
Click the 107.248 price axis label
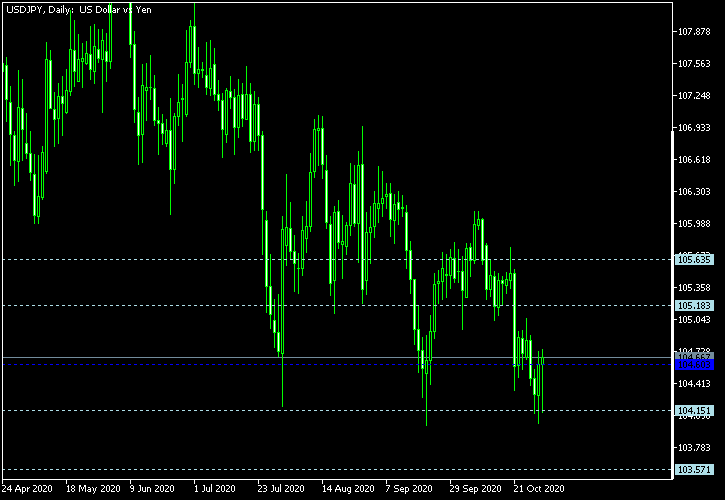[694, 96]
